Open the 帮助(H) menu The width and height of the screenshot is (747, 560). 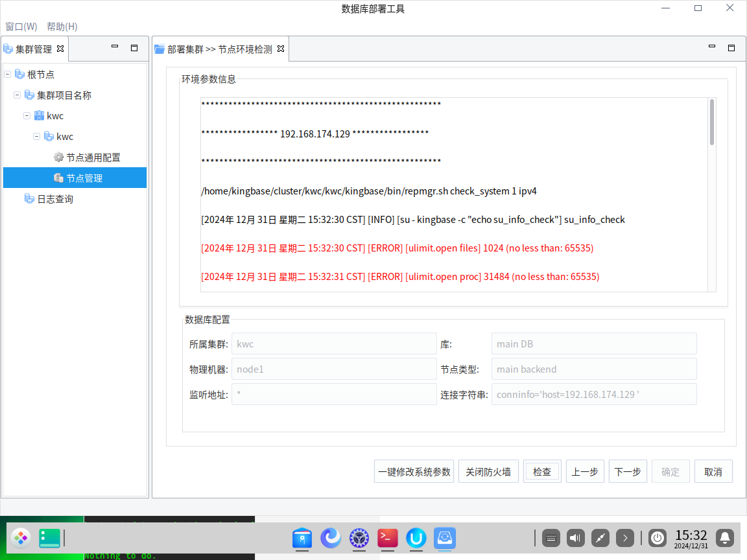[62, 27]
